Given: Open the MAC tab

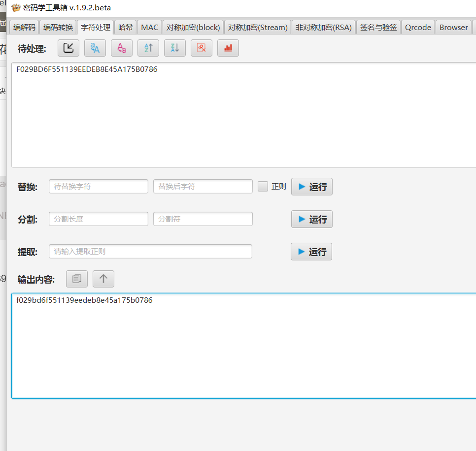Looking at the screenshot, I should tap(149, 27).
